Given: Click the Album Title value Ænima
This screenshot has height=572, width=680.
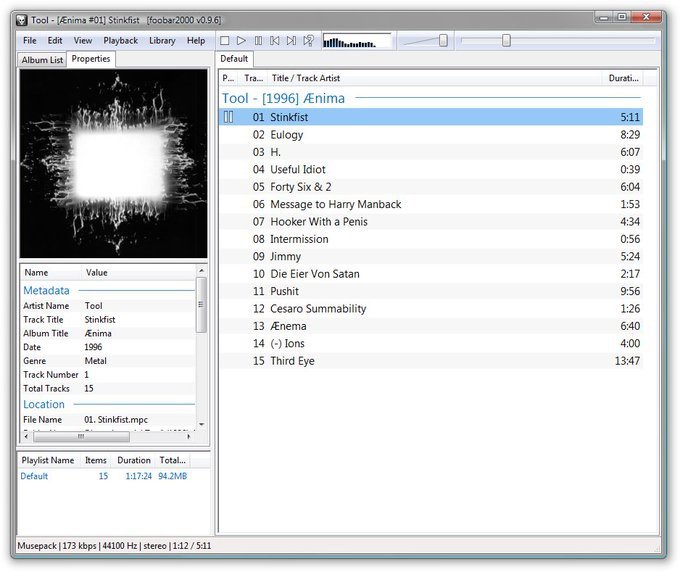Looking at the screenshot, I should 98,333.
